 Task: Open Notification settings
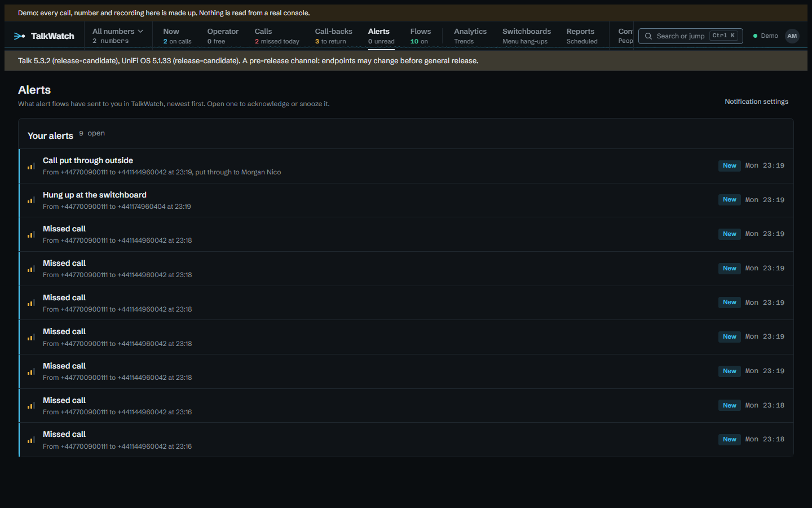click(756, 102)
